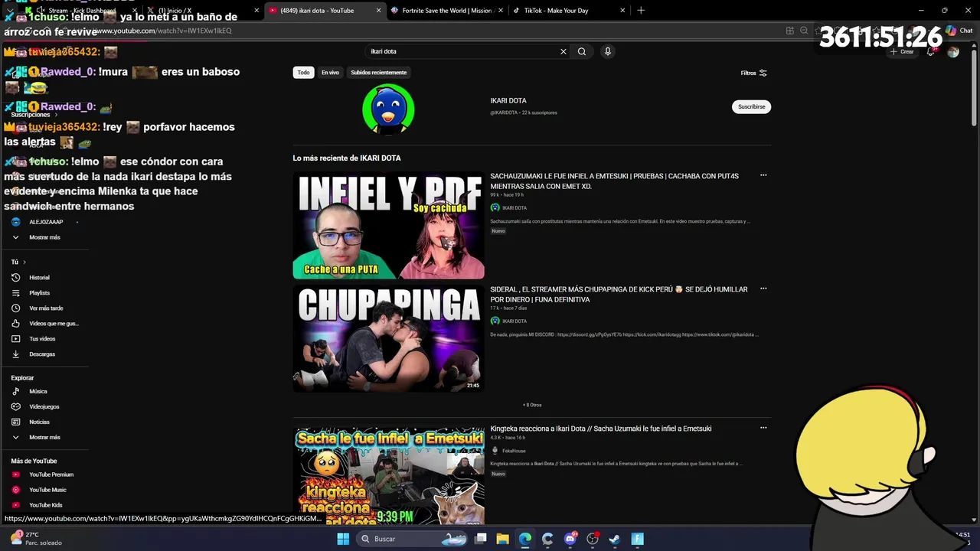Screen dimensions: 980x551
Task: Open Task View from taskbar
Action: tap(481, 539)
